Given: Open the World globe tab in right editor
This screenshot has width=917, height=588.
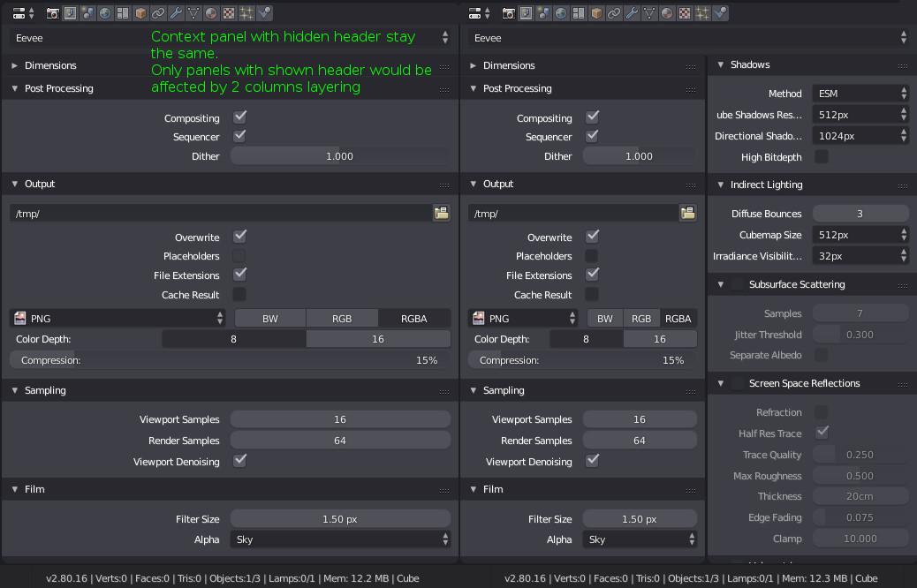Looking at the screenshot, I should 562,13.
